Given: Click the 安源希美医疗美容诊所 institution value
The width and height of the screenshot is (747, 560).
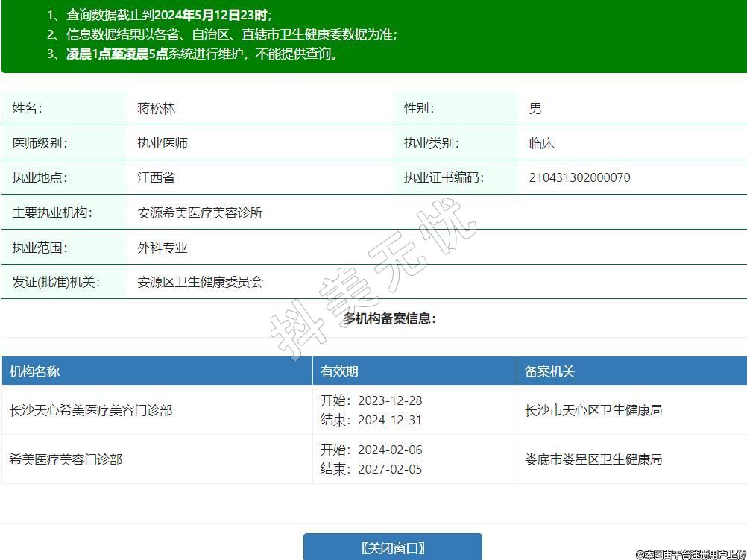Looking at the screenshot, I should (200, 213).
